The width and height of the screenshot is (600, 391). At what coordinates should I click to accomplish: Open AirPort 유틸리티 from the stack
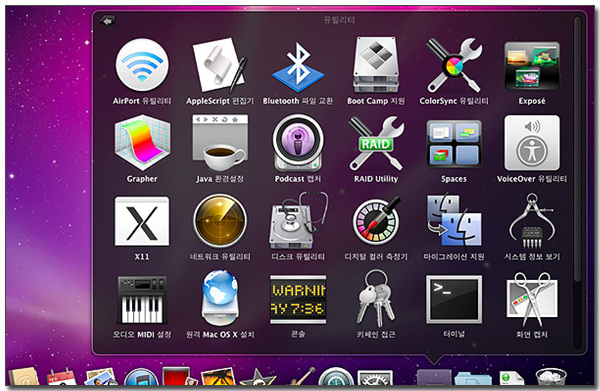(142, 65)
